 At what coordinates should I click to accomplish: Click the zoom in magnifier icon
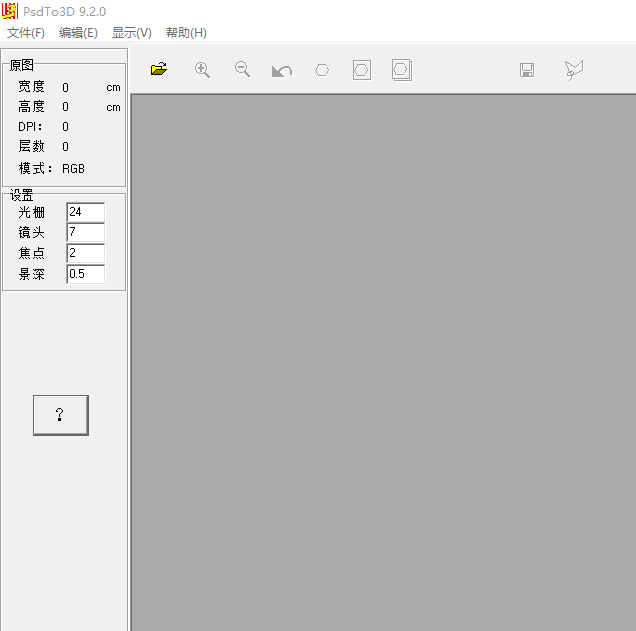(x=202, y=70)
